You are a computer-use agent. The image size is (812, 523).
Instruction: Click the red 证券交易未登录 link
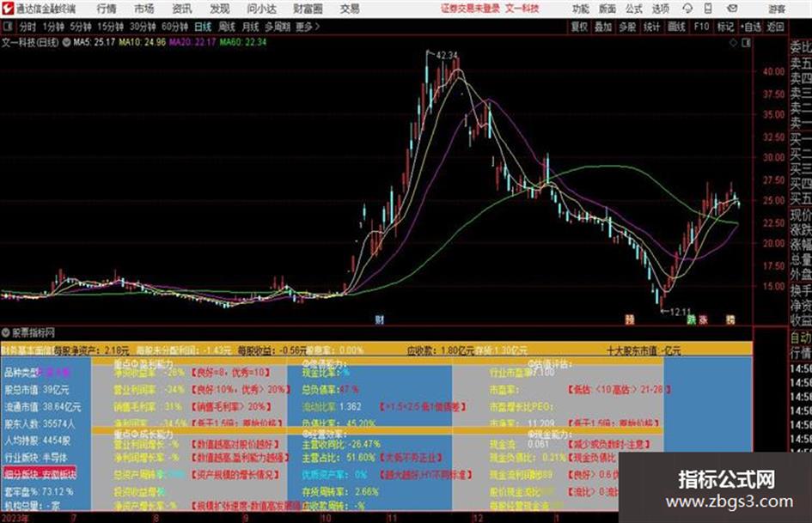pyautogui.click(x=470, y=9)
